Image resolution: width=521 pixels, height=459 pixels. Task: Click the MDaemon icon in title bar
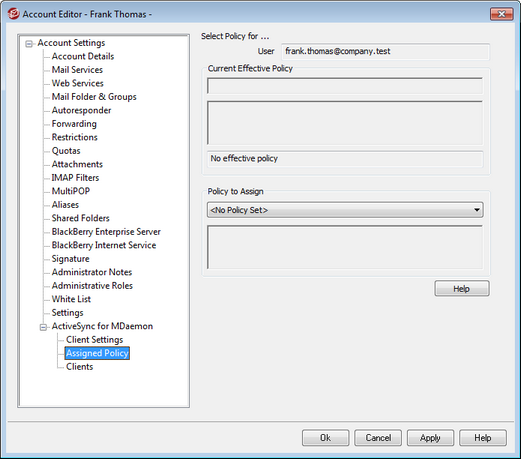[13, 14]
